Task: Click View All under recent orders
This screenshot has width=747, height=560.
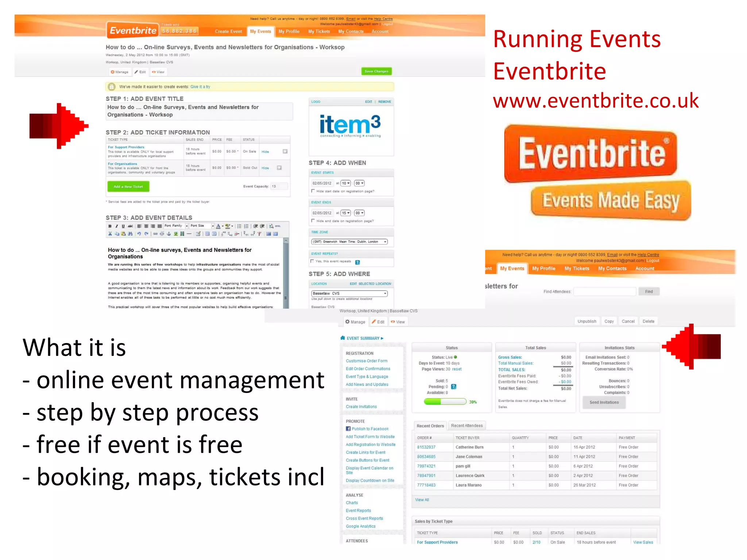Action: point(422,500)
